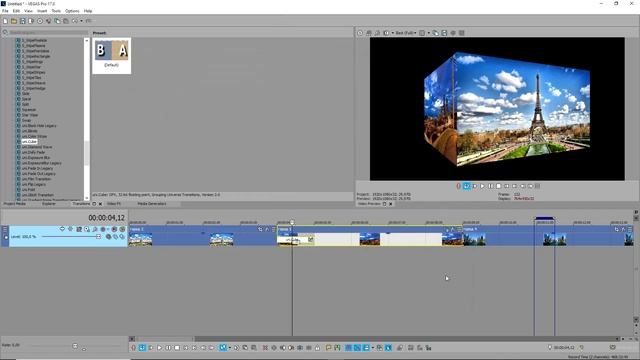This screenshot has width=640, height=360.
Task: Open the View menu
Action: pos(29,11)
